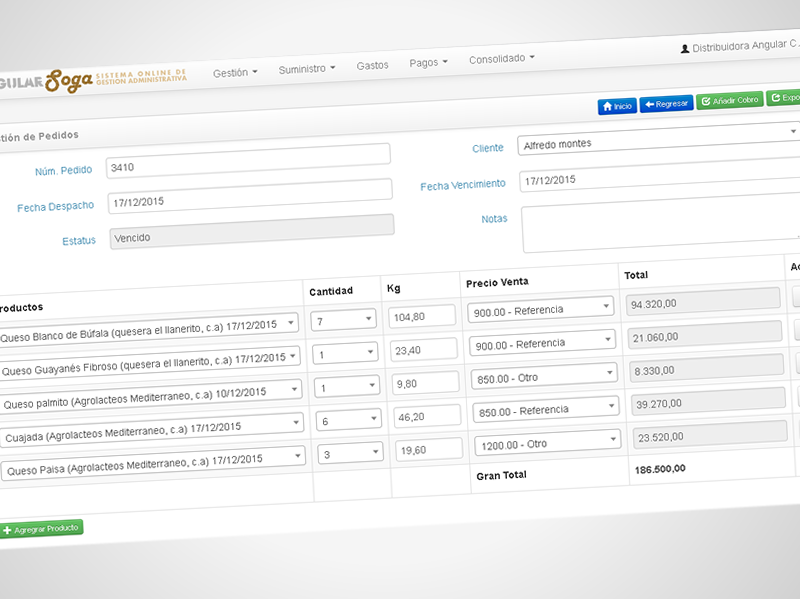Open the Suministro menu

[307, 69]
